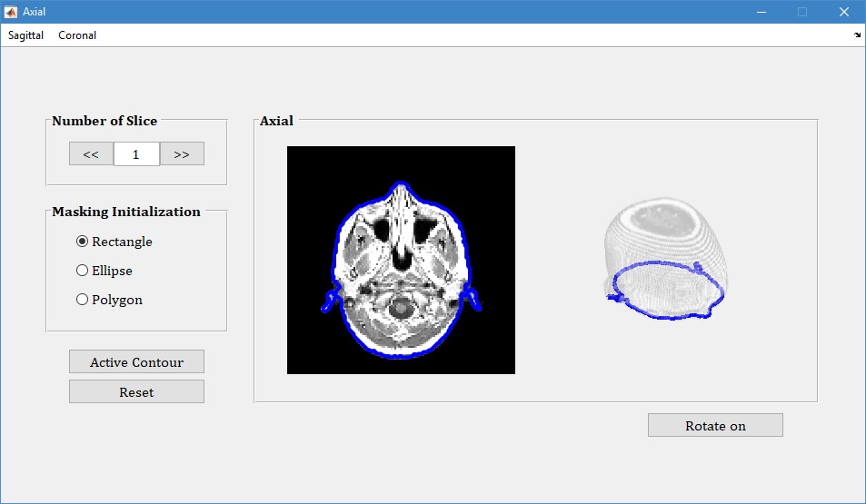Screen dimensions: 866x504
Task: Click the slice number input field
Action: [x=136, y=154]
